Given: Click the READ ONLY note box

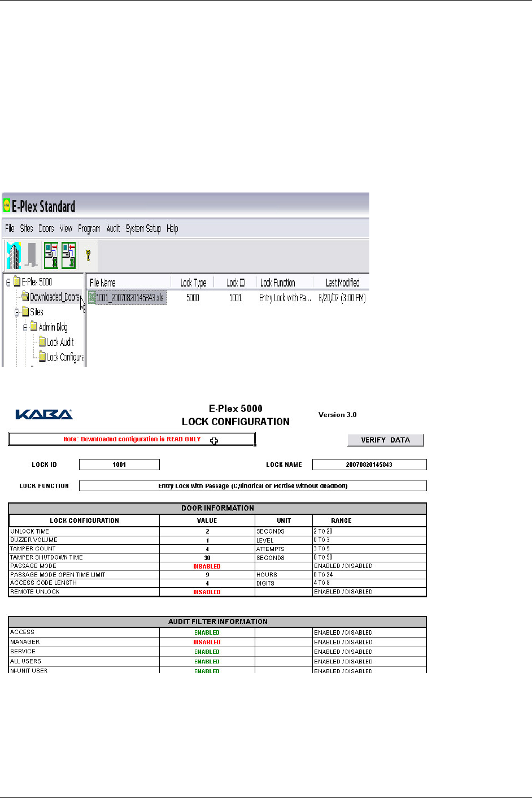Looking at the screenshot, I should 132,439.
